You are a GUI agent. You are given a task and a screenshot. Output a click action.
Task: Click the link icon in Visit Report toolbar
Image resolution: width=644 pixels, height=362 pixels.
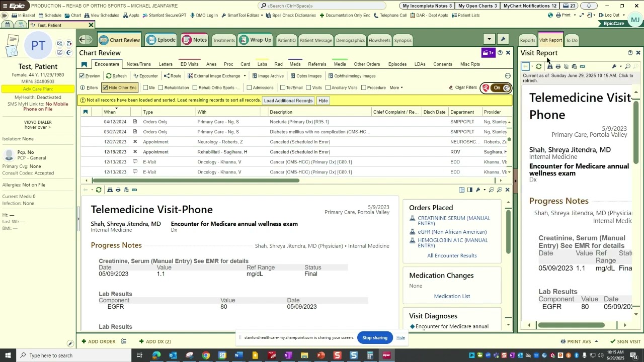pos(583,66)
